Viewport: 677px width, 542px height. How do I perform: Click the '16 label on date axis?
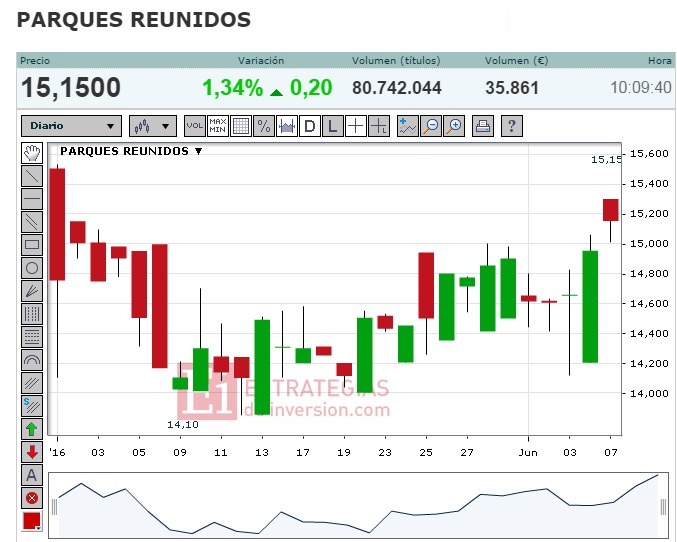[57, 452]
